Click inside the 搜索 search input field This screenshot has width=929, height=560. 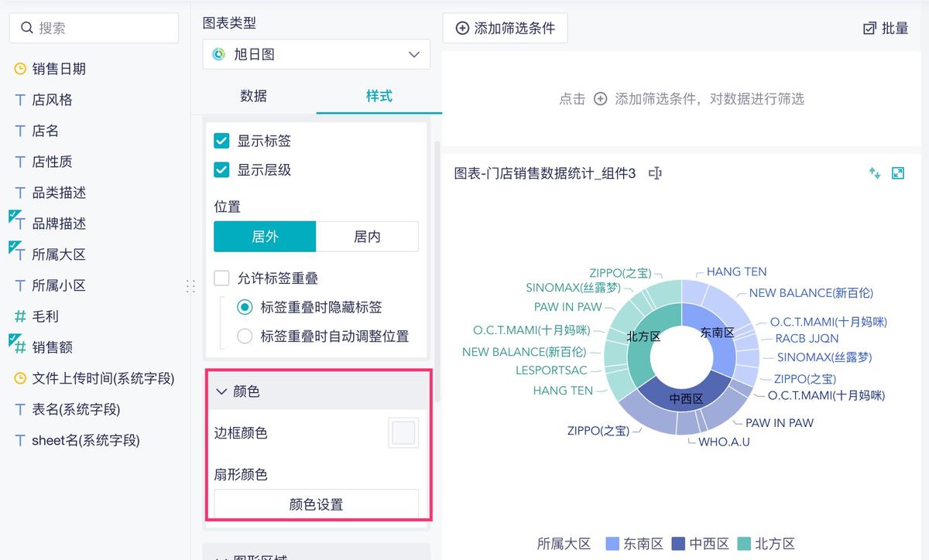pos(93,28)
